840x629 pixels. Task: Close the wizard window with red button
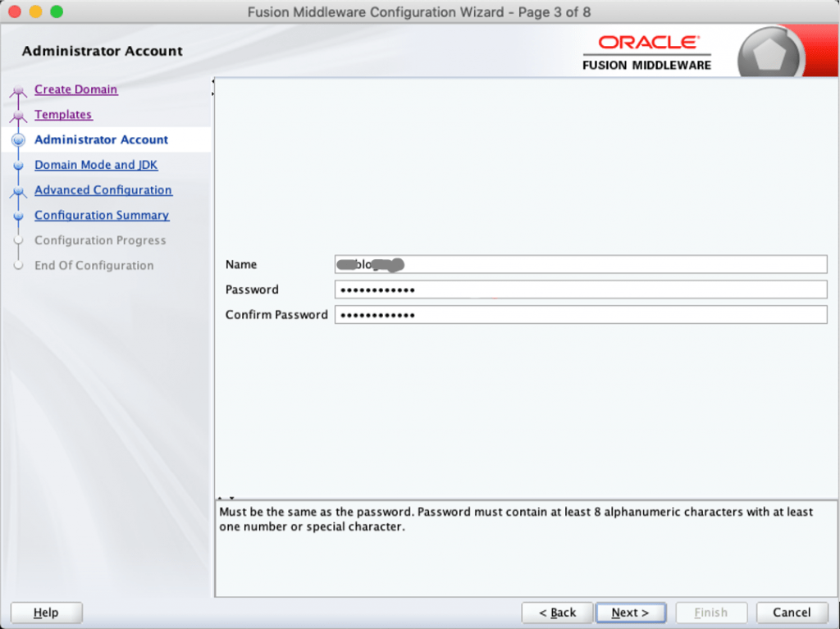[15, 11]
